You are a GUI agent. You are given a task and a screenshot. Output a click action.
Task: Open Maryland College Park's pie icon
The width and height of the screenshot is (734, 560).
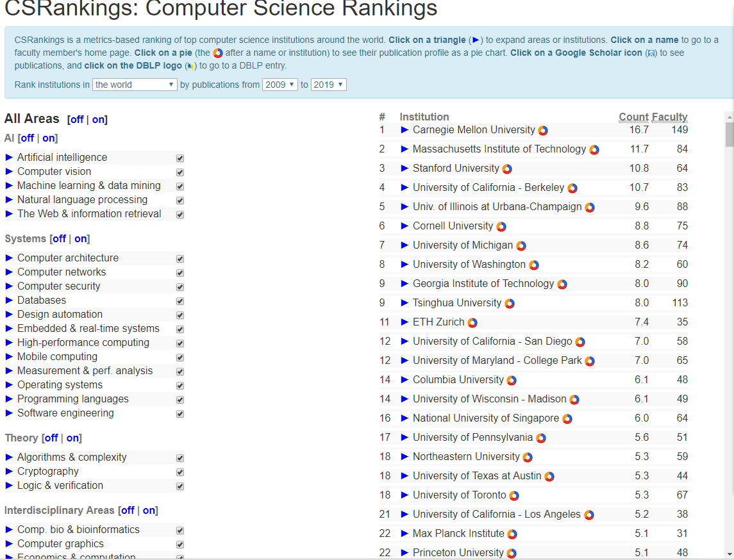590,361
